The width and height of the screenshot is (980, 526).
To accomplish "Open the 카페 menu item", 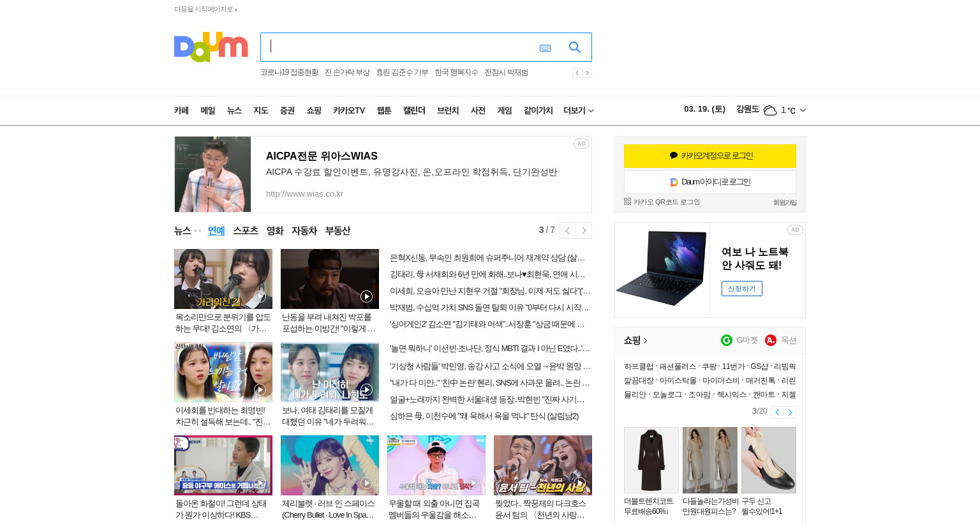I will [181, 110].
